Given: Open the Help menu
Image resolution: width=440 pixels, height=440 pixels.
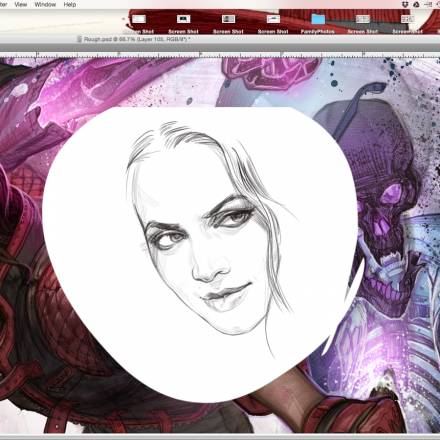Looking at the screenshot, I should click(x=70, y=5).
